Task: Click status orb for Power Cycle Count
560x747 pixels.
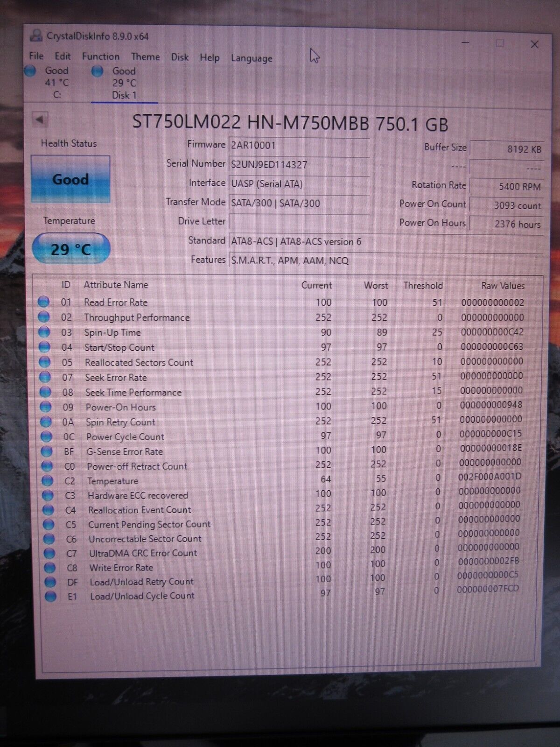Action: 46,437
